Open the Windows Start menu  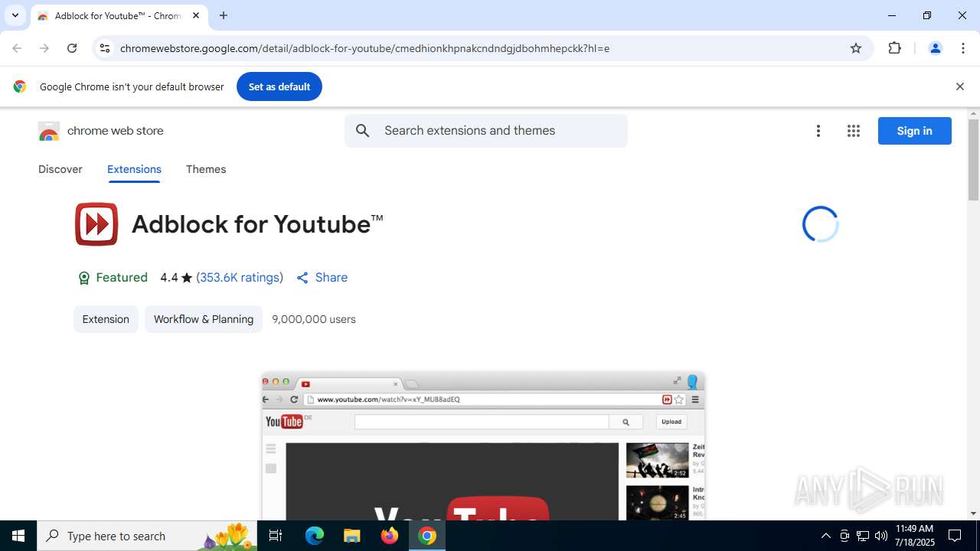tap(18, 536)
